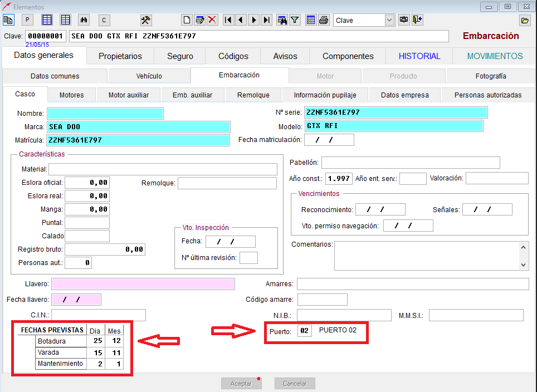Click the Año const. field

[339, 179]
